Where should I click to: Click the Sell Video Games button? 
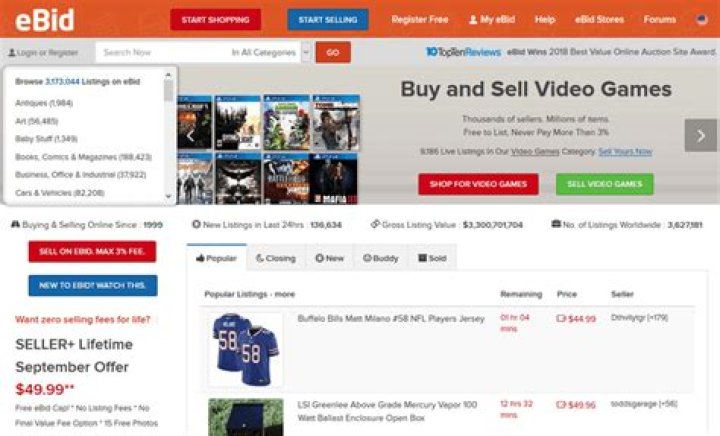(605, 184)
